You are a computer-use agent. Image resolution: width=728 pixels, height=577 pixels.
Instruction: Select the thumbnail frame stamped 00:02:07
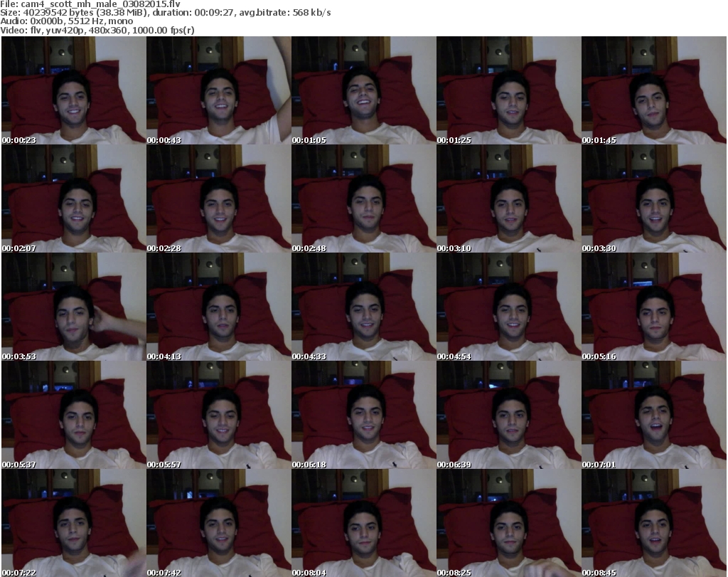click(74, 198)
